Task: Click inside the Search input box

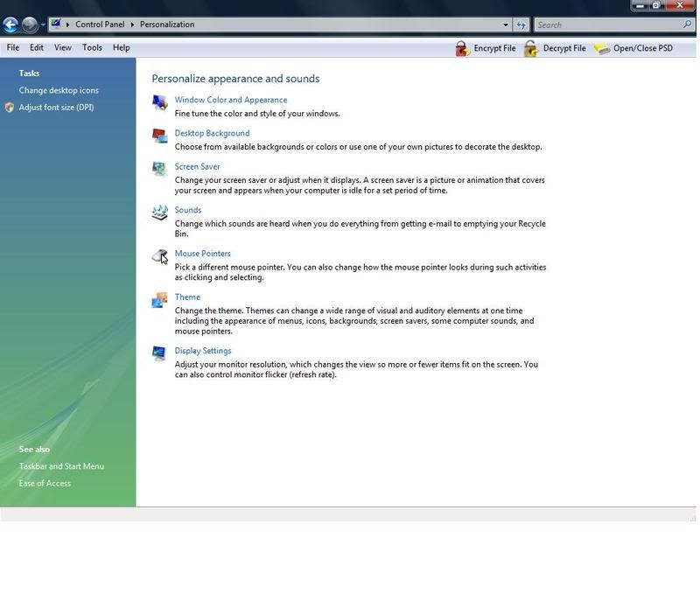Action: coord(604,24)
